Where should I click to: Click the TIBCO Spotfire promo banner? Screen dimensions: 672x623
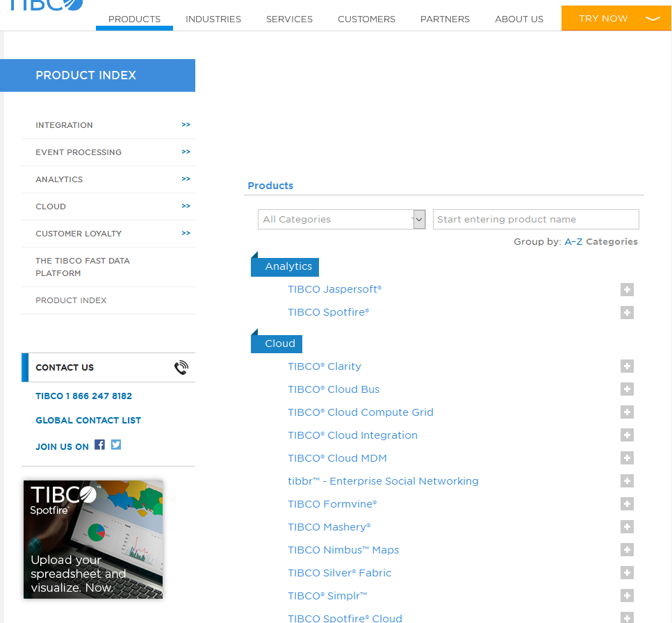[93, 540]
